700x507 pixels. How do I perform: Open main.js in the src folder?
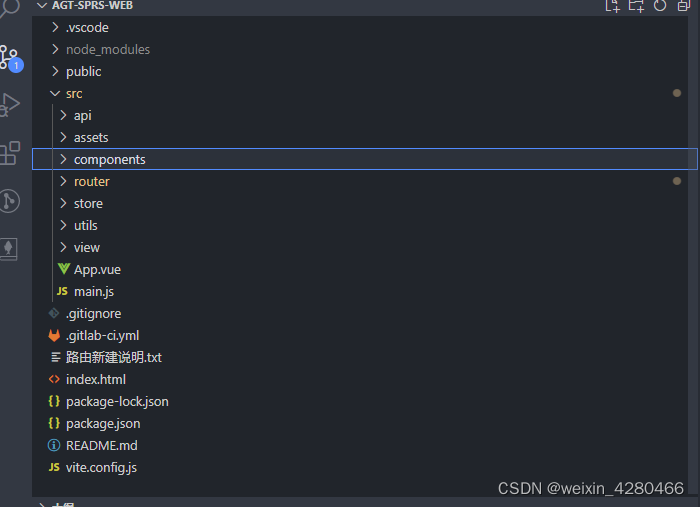[x=94, y=291]
